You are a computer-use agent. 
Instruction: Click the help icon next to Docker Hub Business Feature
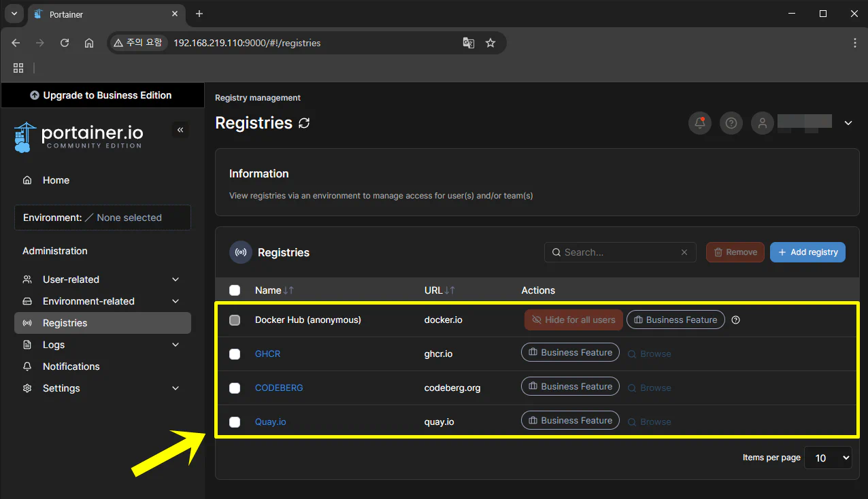click(x=735, y=320)
